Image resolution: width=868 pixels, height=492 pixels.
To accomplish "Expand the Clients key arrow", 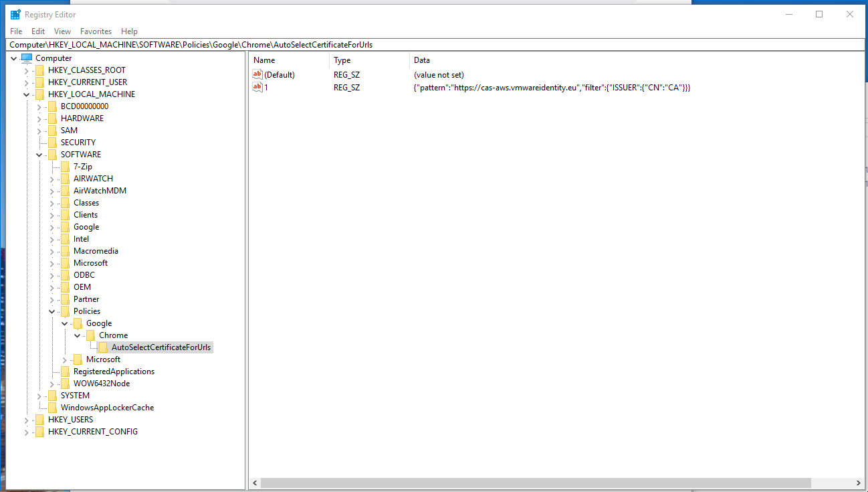I will click(x=51, y=215).
